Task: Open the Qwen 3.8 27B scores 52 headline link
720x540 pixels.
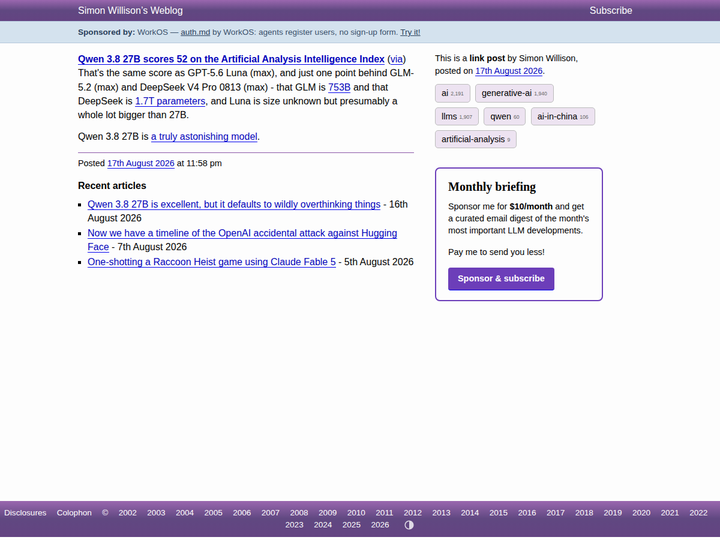Action: pos(231,59)
